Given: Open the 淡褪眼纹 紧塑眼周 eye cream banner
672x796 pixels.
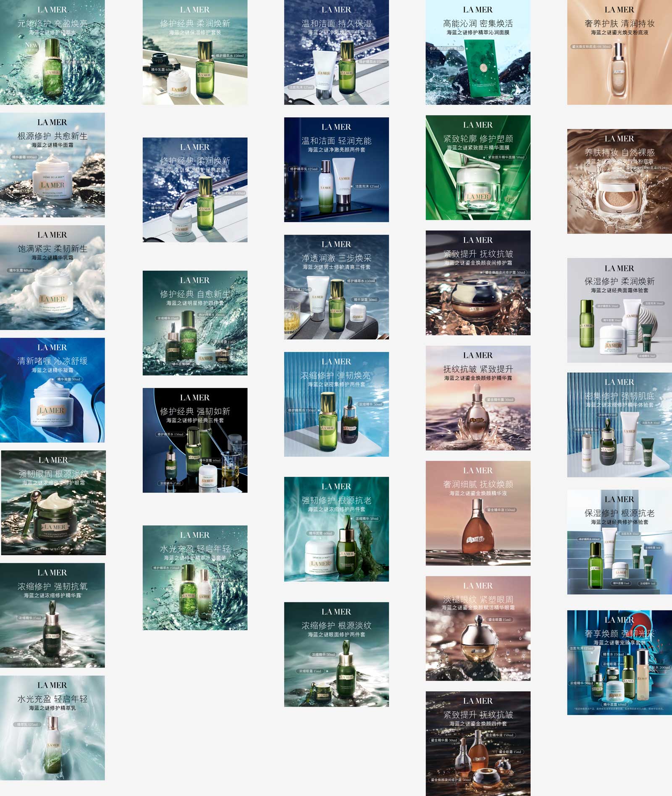Looking at the screenshot, I should pos(478,628).
